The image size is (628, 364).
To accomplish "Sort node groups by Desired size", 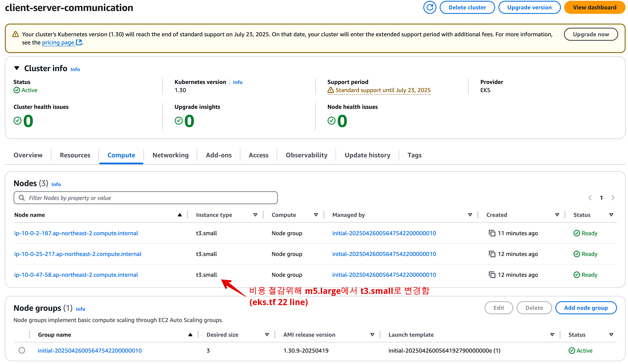I will pos(267,335).
